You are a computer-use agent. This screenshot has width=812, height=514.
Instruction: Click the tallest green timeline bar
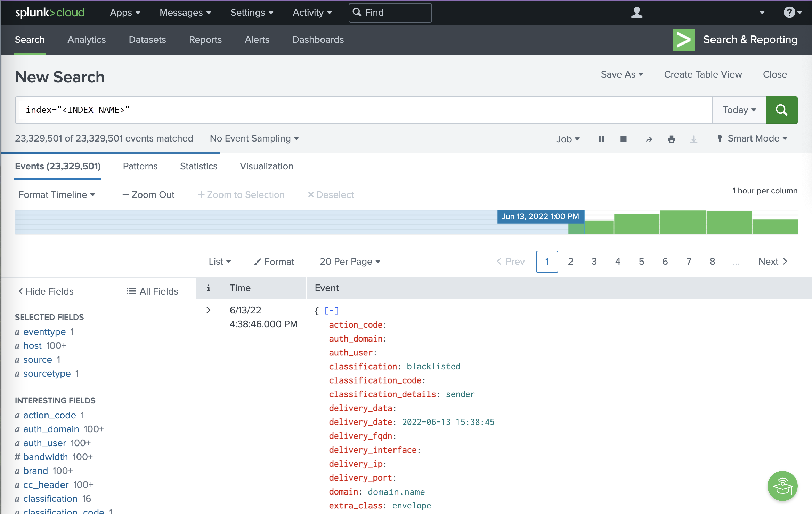[x=683, y=222]
